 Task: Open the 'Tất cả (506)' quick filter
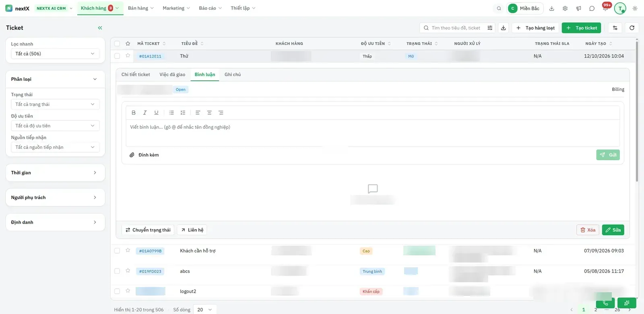[x=55, y=53]
